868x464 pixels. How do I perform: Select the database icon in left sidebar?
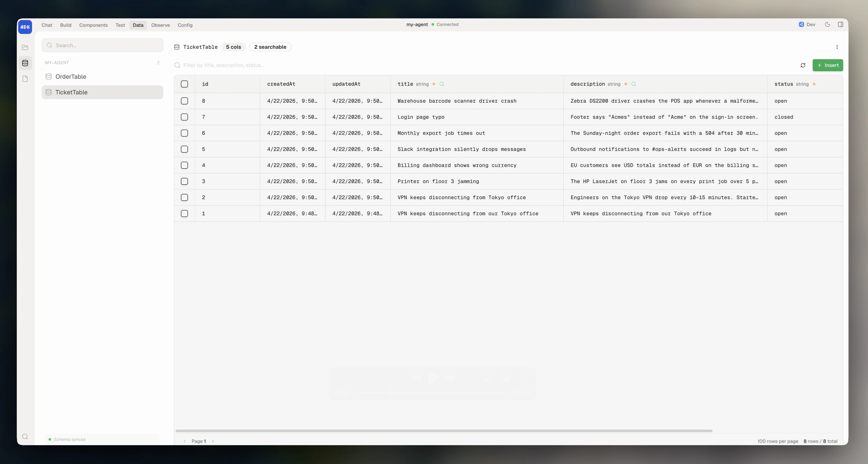coord(25,63)
